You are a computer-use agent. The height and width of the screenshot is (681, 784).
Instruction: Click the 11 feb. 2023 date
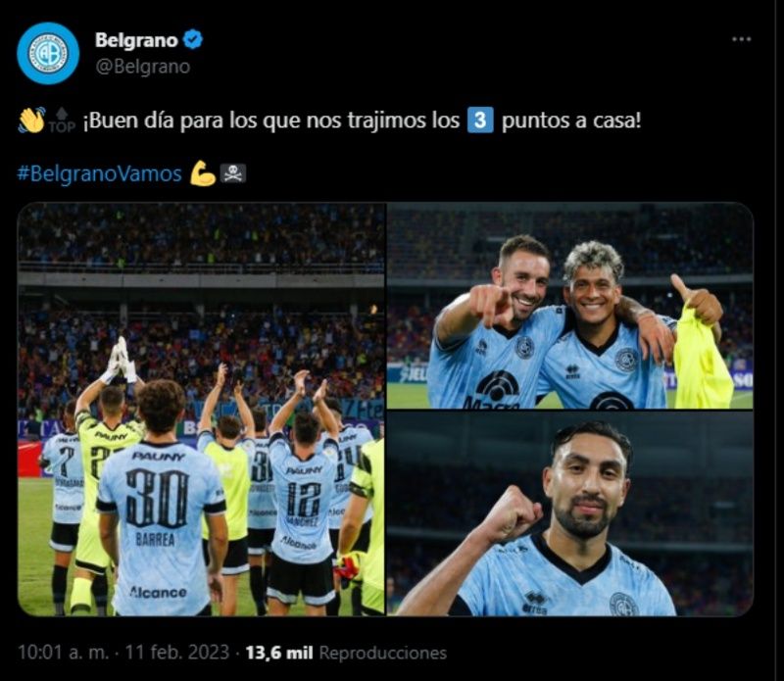tap(177, 653)
